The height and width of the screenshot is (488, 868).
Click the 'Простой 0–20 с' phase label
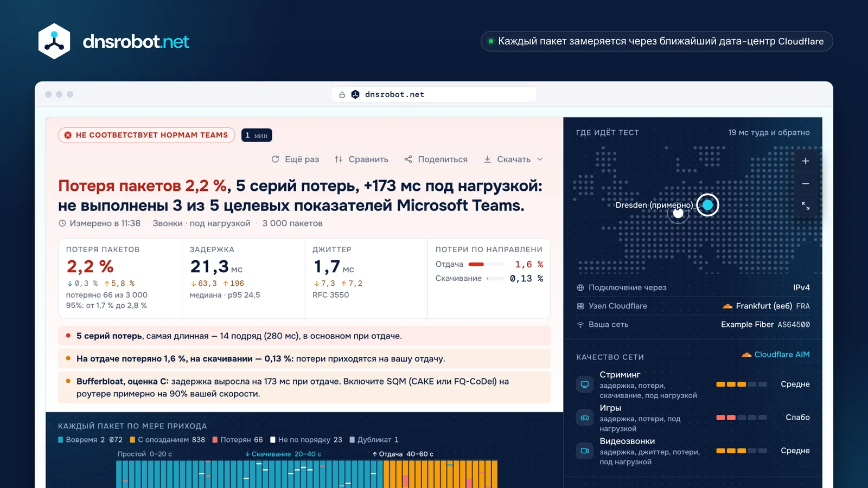(145, 454)
